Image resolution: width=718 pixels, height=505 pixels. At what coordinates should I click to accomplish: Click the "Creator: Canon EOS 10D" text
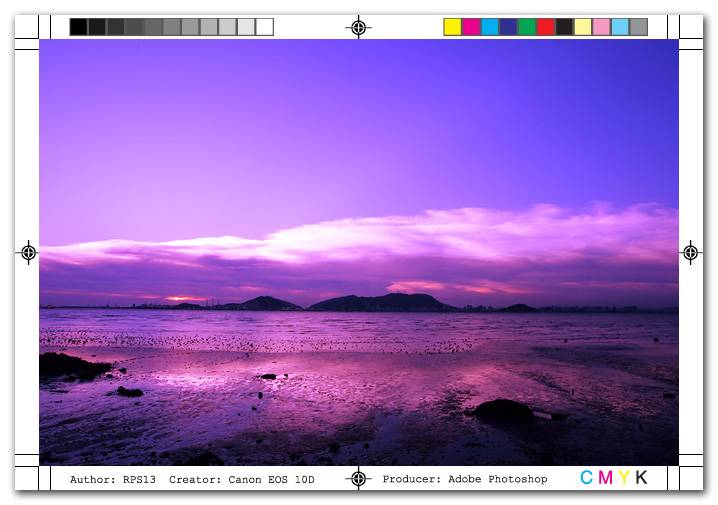coord(242,479)
